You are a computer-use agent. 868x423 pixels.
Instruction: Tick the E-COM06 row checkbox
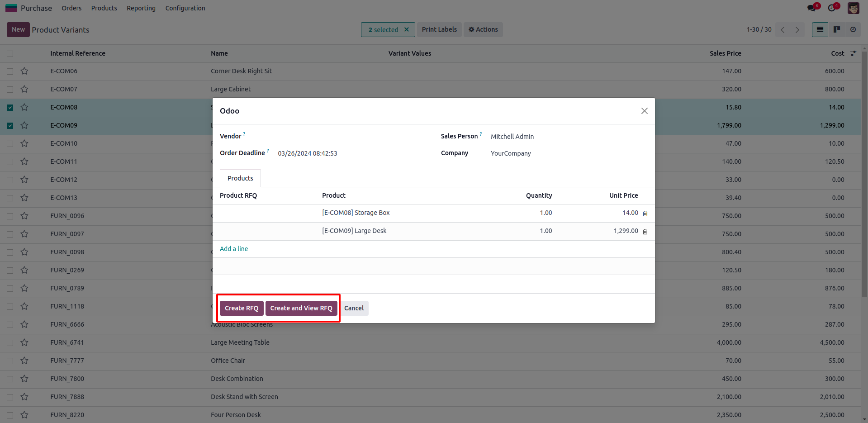point(10,71)
